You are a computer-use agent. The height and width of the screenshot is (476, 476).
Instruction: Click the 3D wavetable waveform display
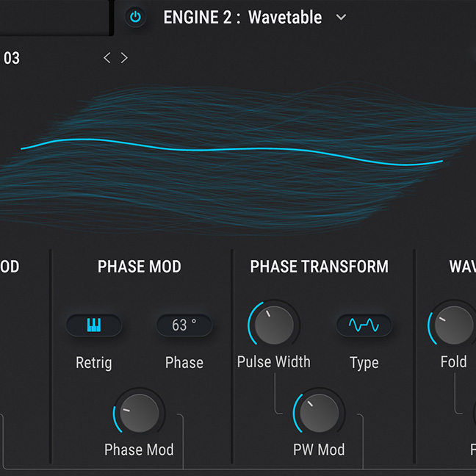235,154
